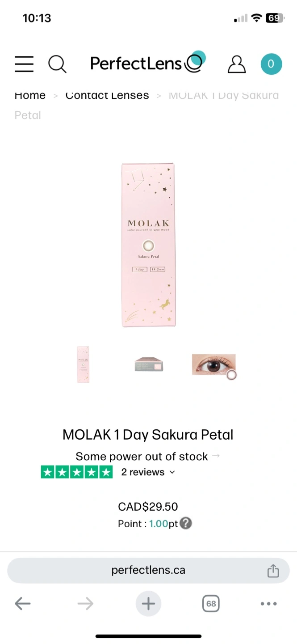Tap the Safari share icon
The width and height of the screenshot is (297, 644).
[273, 571]
